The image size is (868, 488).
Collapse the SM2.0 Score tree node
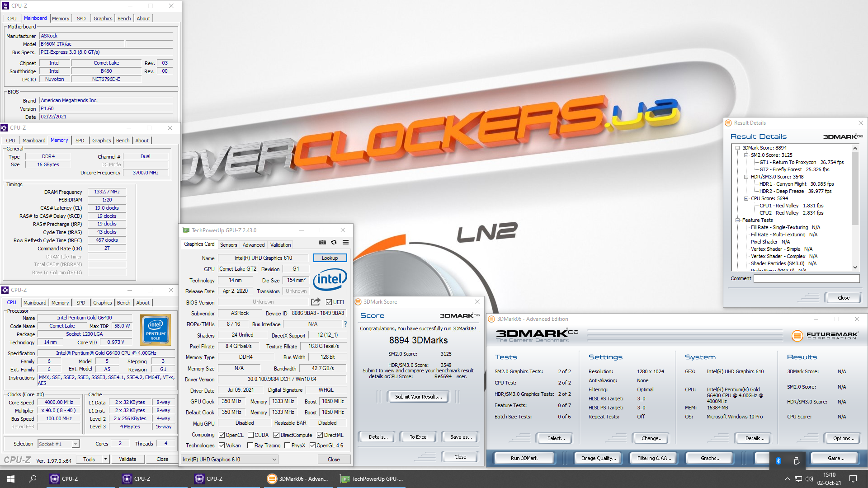tap(746, 155)
